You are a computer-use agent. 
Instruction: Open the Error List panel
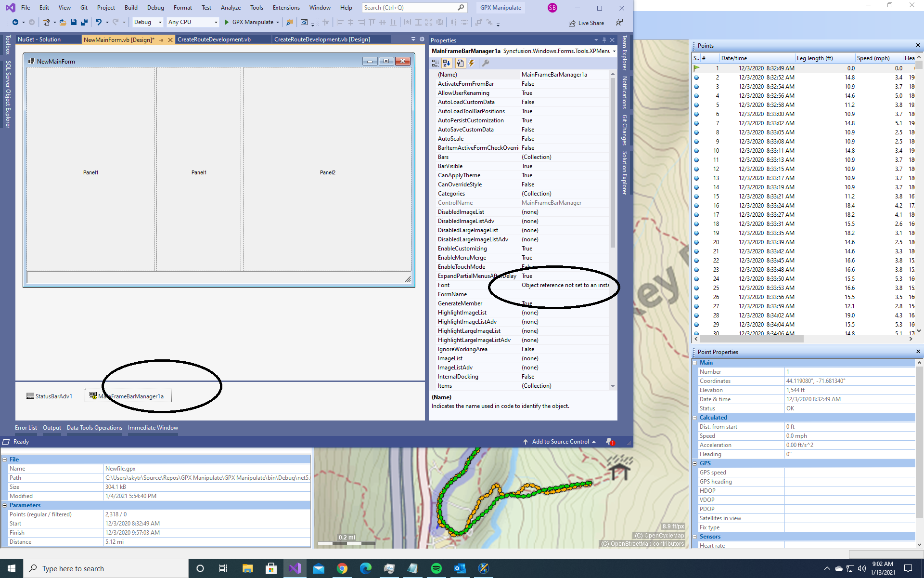(x=26, y=428)
